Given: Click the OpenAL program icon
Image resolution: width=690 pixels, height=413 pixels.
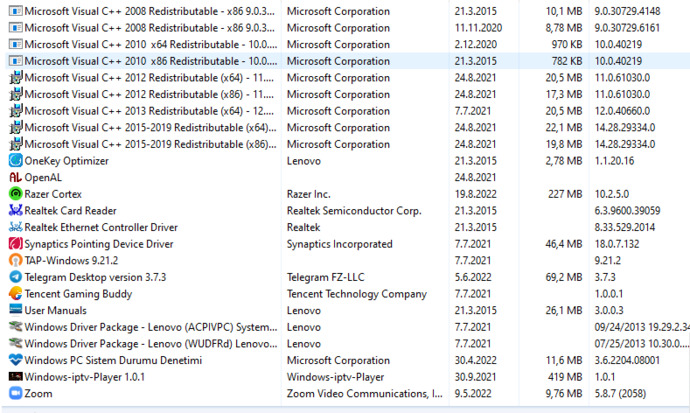Looking at the screenshot, I should pyautogui.click(x=15, y=177).
